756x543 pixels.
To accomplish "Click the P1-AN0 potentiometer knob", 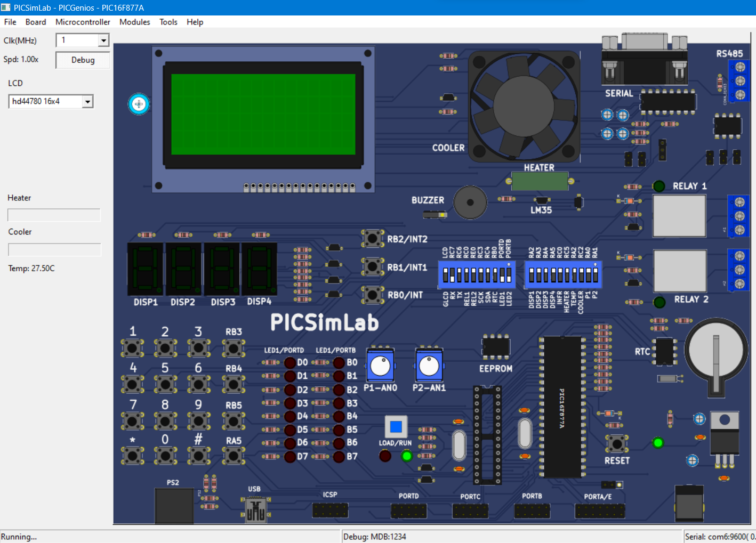I will point(380,366).
